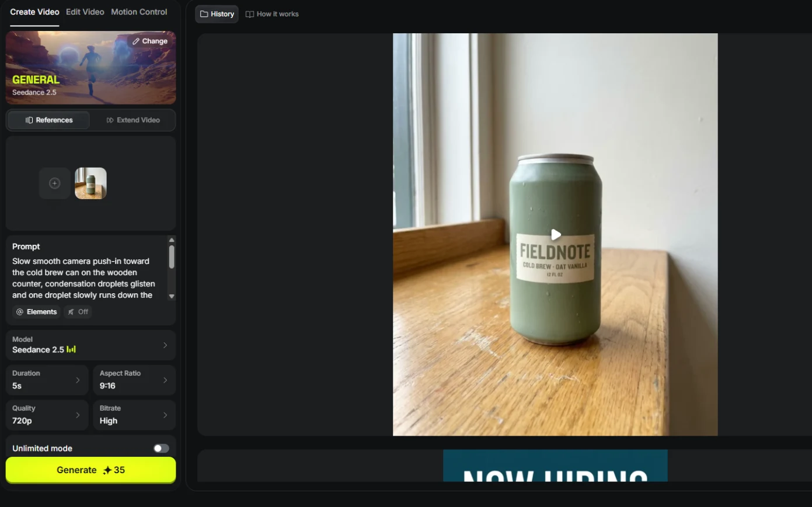Click the signal bars icon next to Seedance 2.5
The image size is (812, 507).
click(71, 349)
